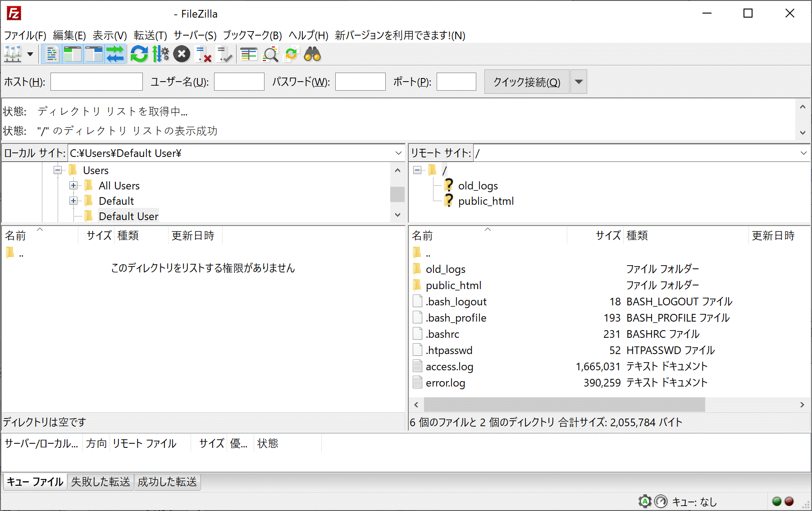Select the access.log file

click(449, 367)
